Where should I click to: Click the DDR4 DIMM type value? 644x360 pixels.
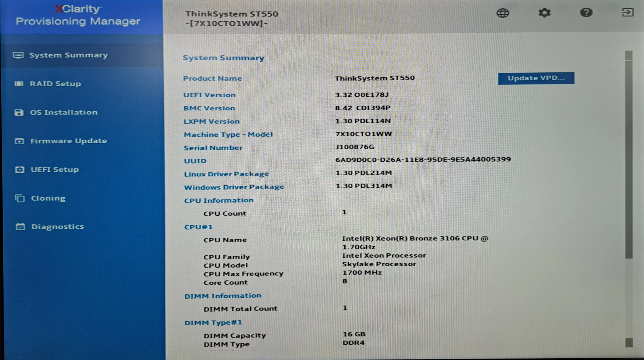coord(354,343)
